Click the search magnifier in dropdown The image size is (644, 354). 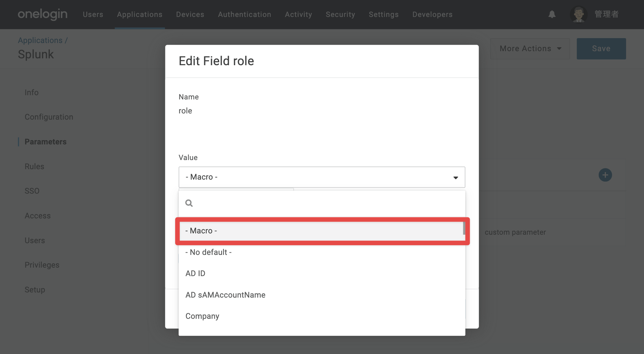point(189,203)
